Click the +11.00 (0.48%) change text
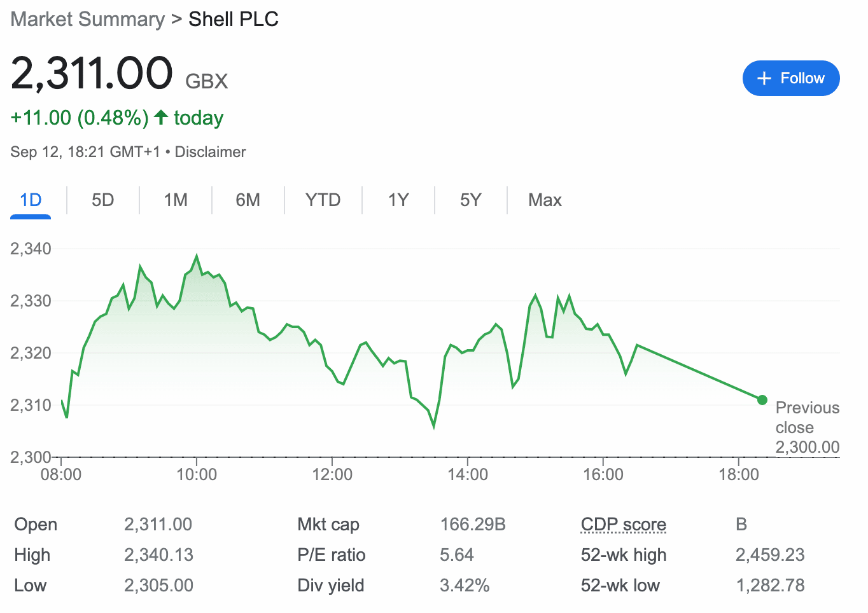This screenshot has height=613, width=868. [80, 118]
